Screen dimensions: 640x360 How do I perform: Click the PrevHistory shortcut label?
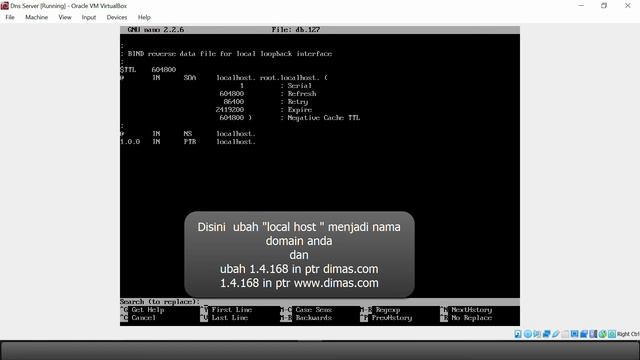pyautogui.click(x=391, y=318)
